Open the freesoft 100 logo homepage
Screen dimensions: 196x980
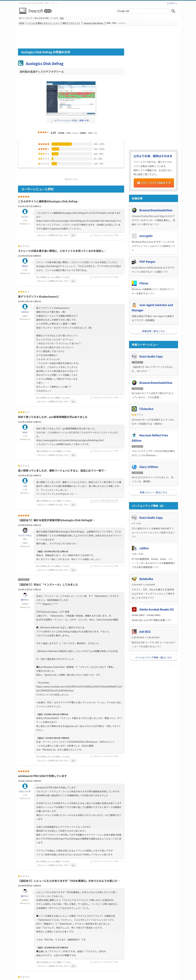pyautogui.click(x=35, y=11)
